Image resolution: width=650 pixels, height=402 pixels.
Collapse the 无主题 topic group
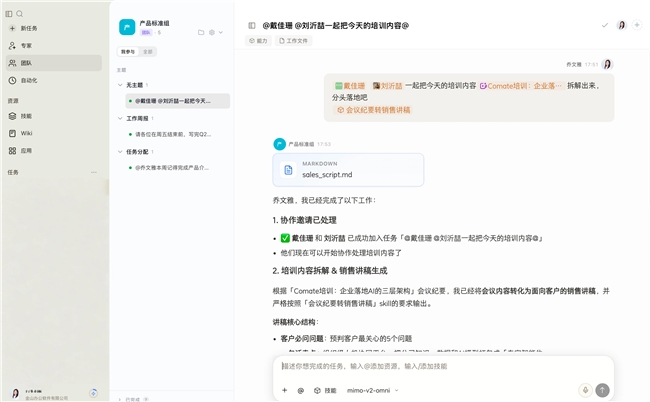coord(120,85)
